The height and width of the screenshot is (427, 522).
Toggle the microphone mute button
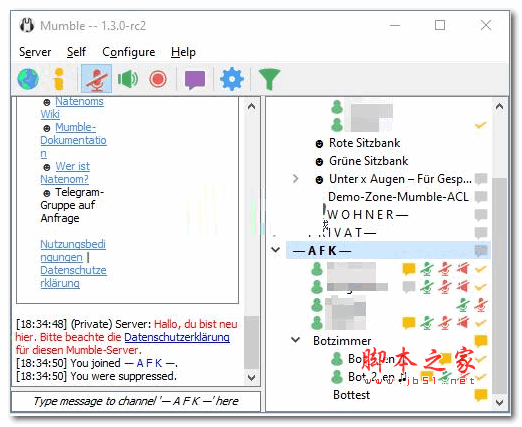(x=96, y=79)
